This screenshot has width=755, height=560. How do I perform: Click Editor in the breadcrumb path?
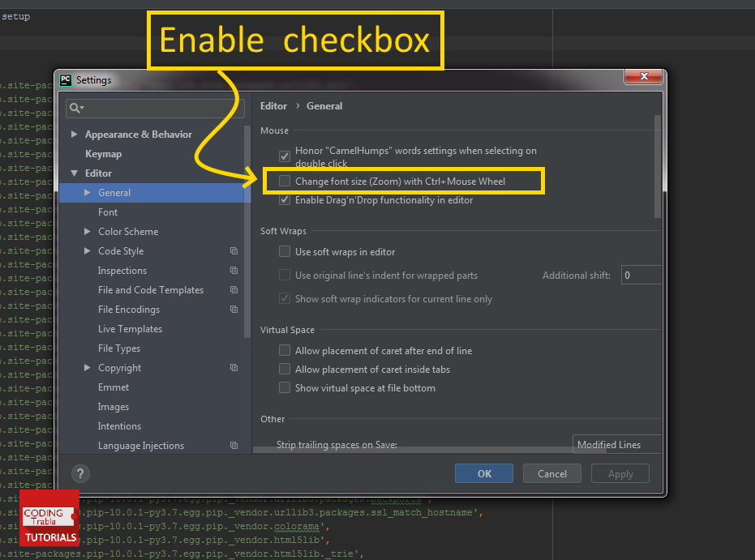point(273,105)
